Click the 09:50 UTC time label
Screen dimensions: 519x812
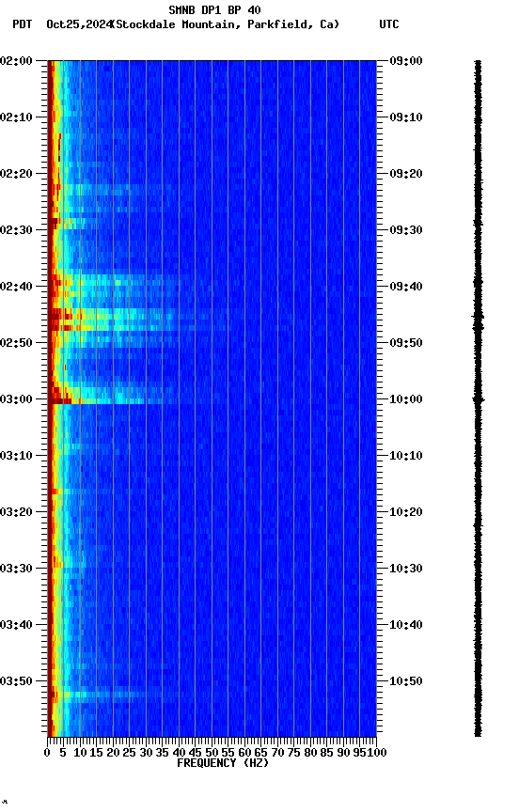[406, 343]
